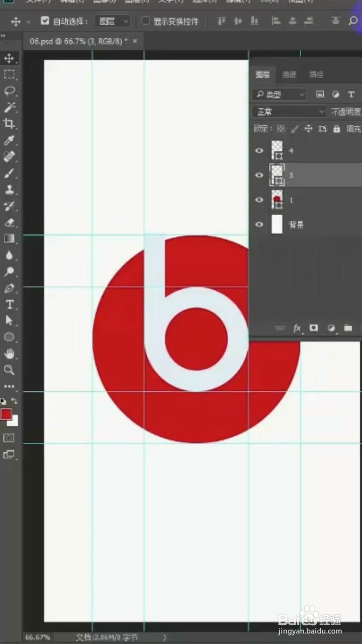Screen dimensions: 362x644
Task: Enable the 显示变换控件 checkbox
Action: (145, 21)
